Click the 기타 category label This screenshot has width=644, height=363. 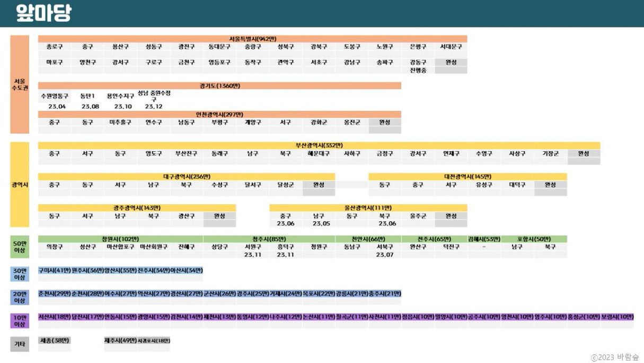20,344
